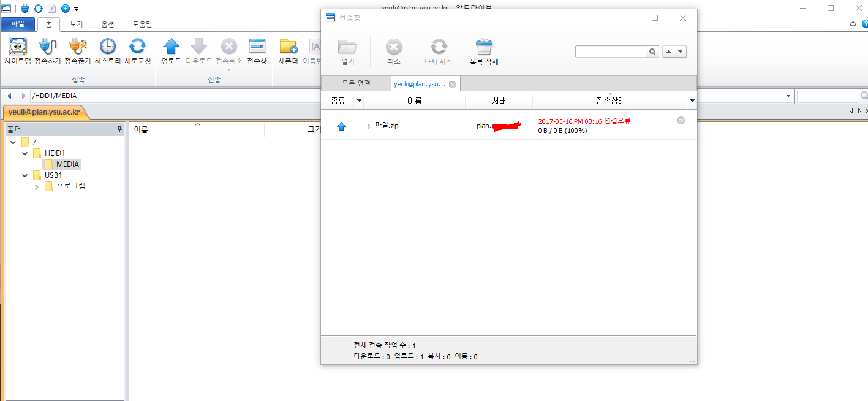Click the /HDD1/MEDIA path field
This screenshot has width=868, height=401.
coord(411,96)
